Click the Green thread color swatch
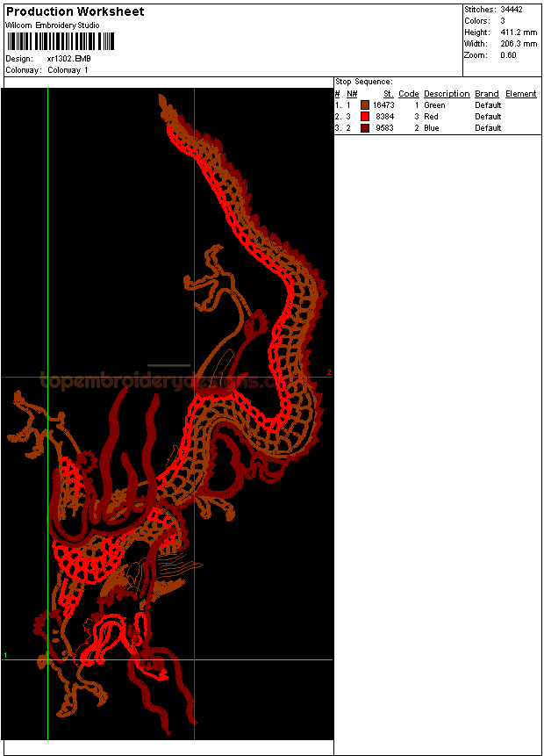This screenshot has height=756, width=544. pos(365,105)
